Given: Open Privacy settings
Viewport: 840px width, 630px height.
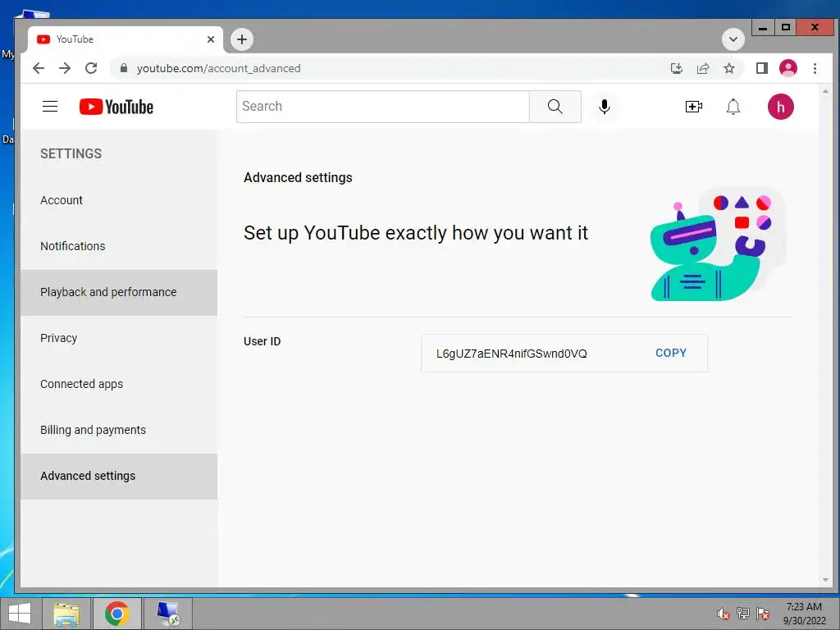Looking at the screenshot, I should 119,338.
